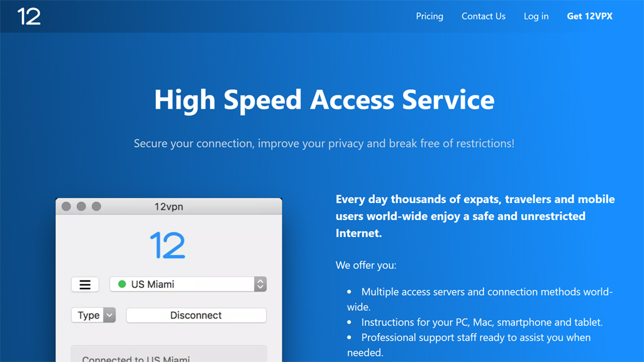Click the High Speed Access Service heading

coord(324,100)
